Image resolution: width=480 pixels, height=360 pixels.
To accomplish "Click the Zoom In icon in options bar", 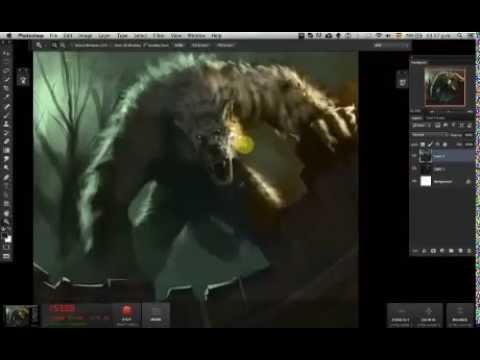I will click(54, 45).
